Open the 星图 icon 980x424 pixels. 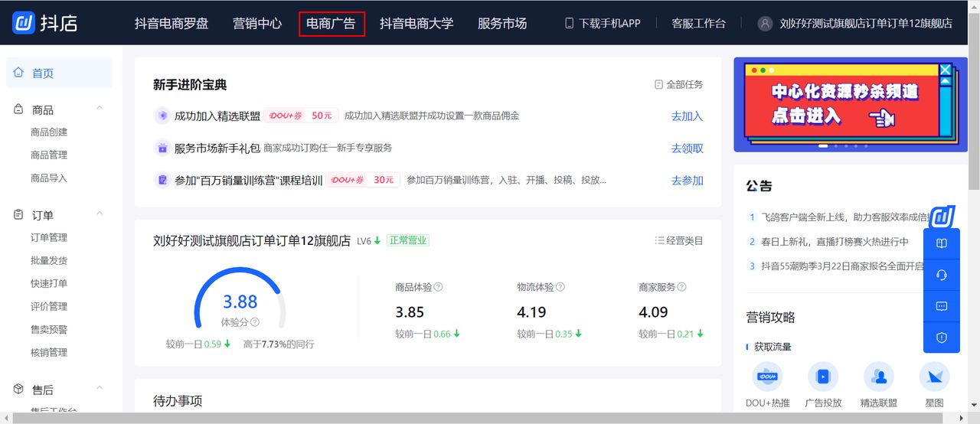click(x=934, y=377)
